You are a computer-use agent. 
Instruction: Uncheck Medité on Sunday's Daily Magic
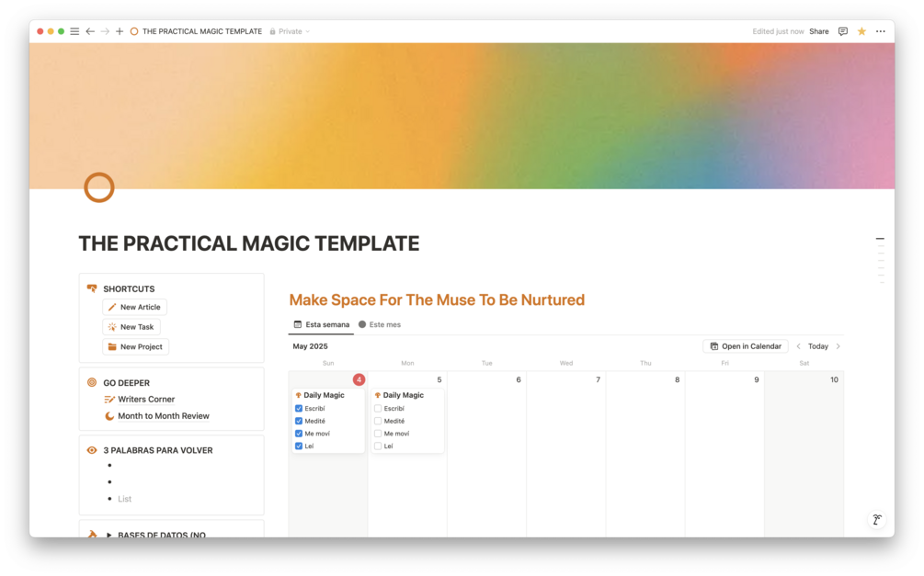[x=299, y=421]
